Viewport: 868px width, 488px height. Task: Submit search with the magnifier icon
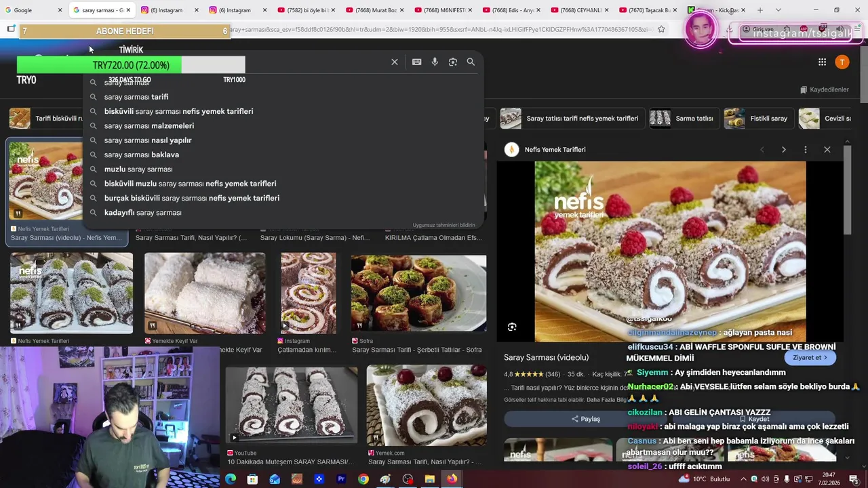coord(471,62)
